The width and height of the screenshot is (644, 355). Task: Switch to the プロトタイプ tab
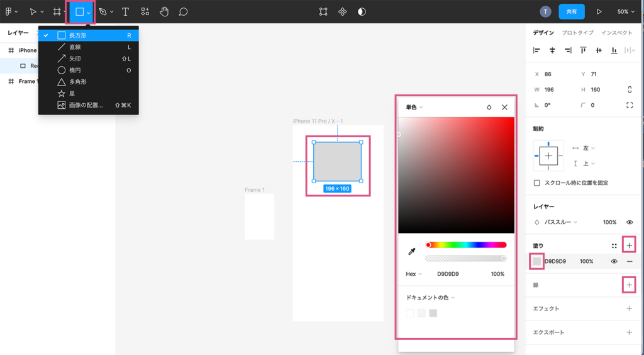(x=577, y=33)
